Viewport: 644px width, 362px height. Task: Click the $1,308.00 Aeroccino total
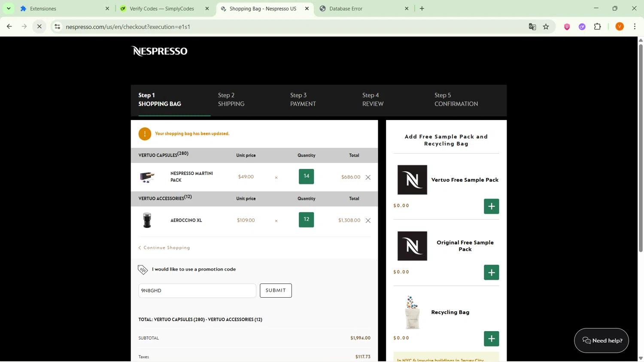coord(349,220)
